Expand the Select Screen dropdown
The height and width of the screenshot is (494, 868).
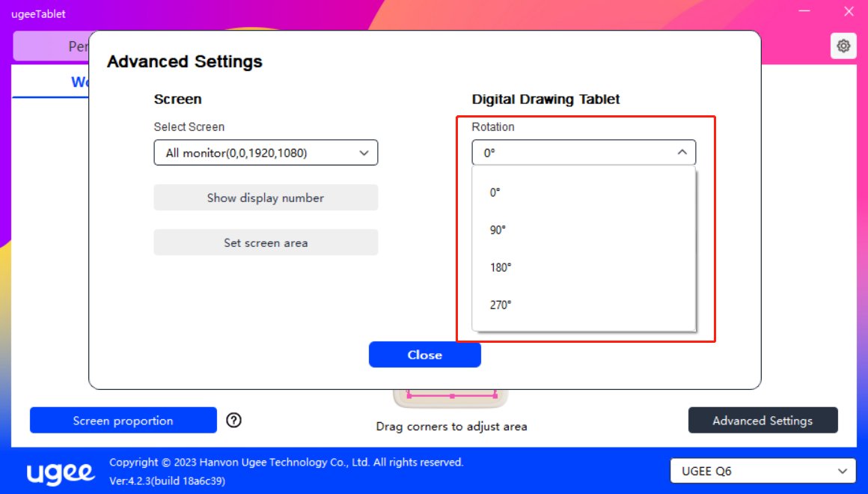(266, 153)
